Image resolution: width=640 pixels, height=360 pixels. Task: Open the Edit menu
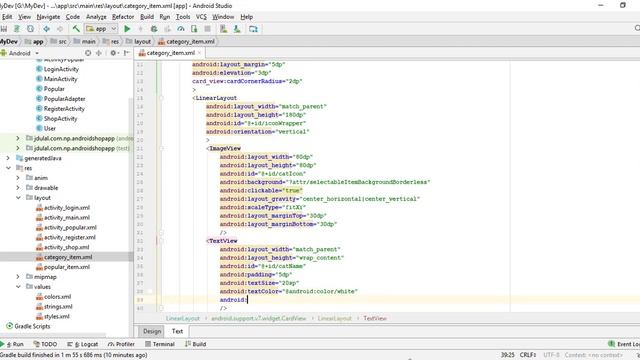(7, 17)
